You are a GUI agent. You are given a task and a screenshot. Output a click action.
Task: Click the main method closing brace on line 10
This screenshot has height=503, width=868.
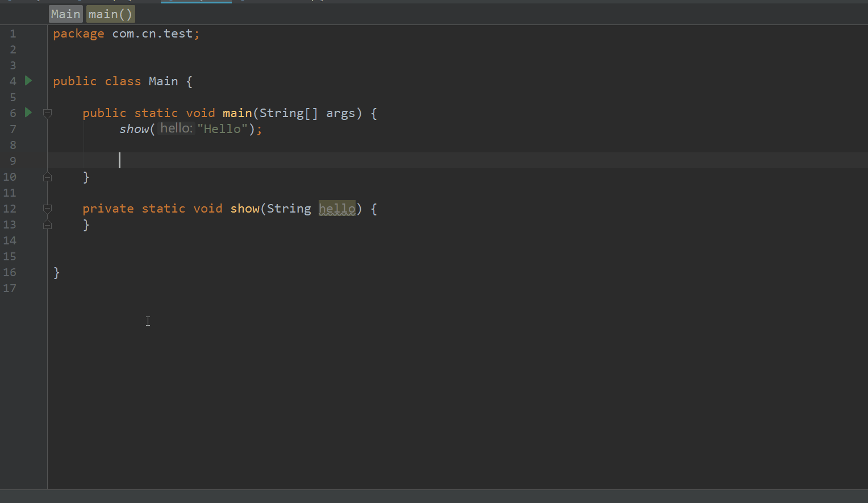pyautogui.click(x=86, y=177)
